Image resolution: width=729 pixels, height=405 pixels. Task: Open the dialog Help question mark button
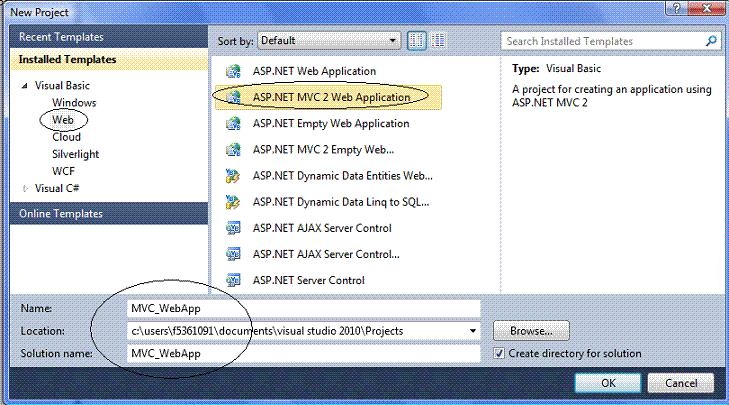click(x=676, y=8)
